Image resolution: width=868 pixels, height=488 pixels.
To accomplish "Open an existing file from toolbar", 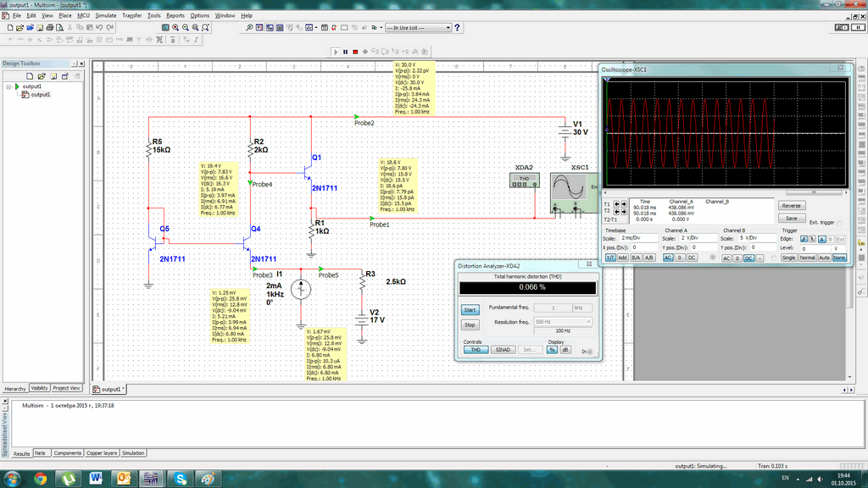I will (20, 28).
